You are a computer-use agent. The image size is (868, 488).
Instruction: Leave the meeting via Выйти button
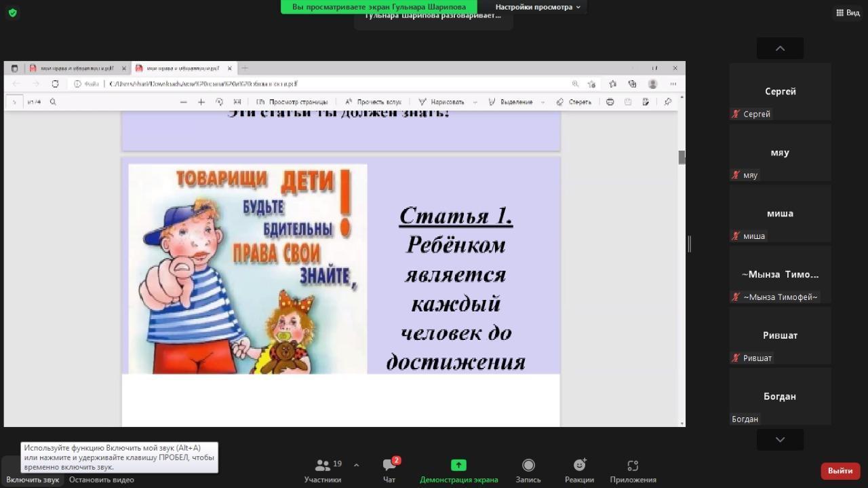click(x=840, y=471)
